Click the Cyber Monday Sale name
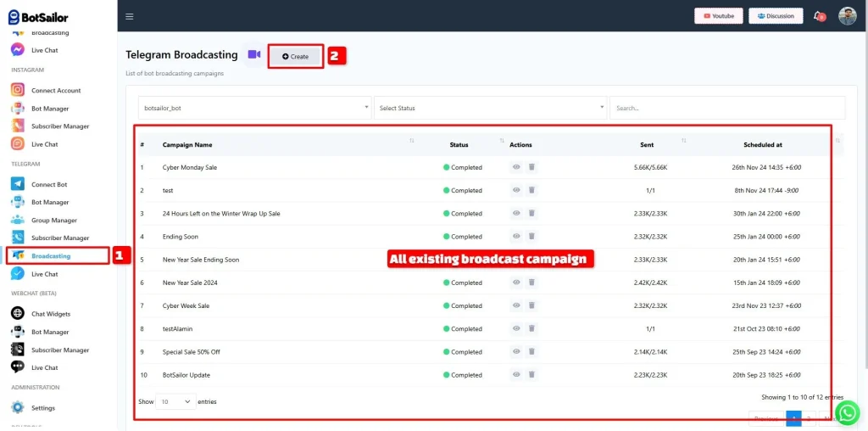The width and height of the screenshot is (868, 431). (x=189, y=167)
